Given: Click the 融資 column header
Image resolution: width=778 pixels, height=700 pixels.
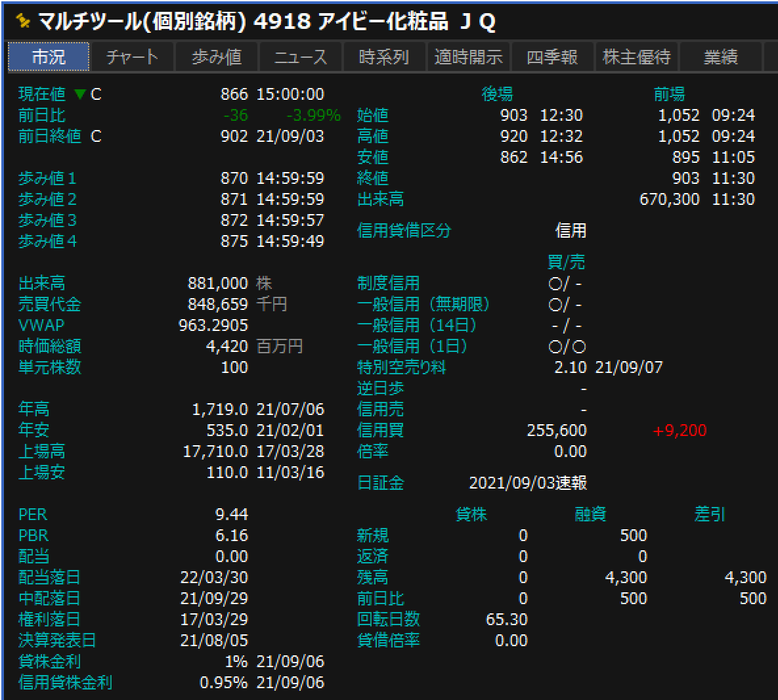Looking at the screenshot, I should point(590,514).
